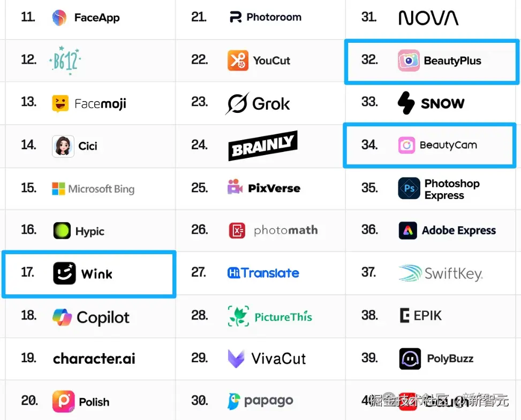Click the Cici avatar icon
This screenshot has width=521, height=420.
tap(63, 146)
